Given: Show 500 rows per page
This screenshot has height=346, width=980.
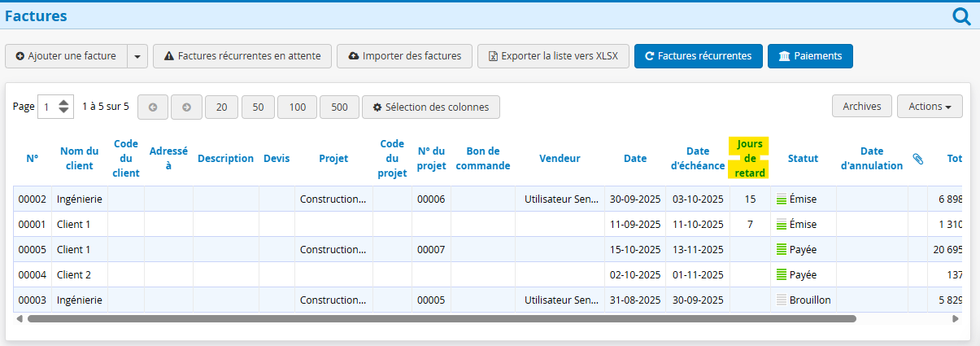Looking at the screenshot, I should [x=339, y=107].
